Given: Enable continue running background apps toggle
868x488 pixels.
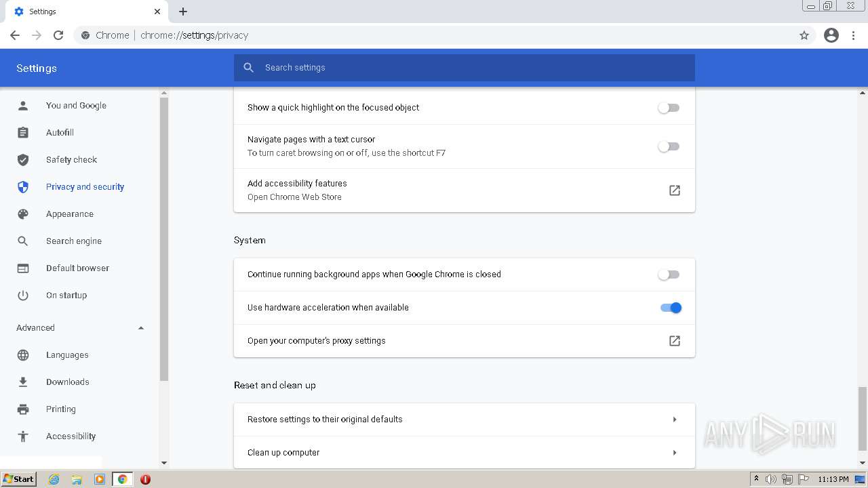Looking at the screenshot, I should coord(669,274).
